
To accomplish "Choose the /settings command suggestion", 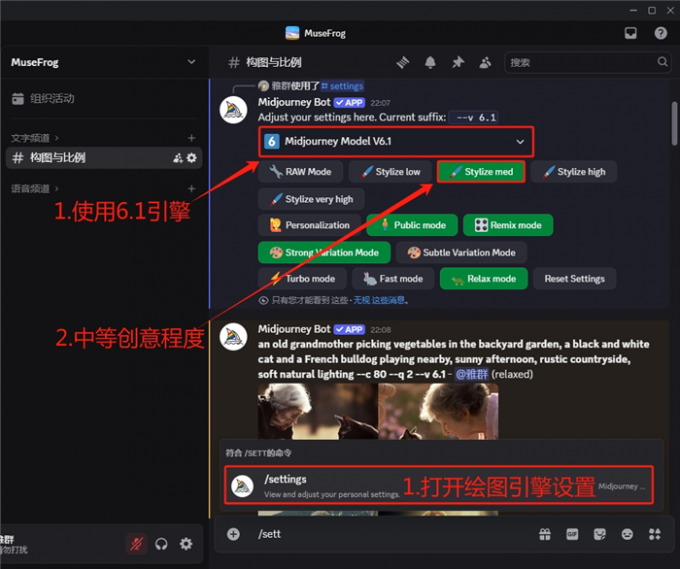I will pos(438,485).
